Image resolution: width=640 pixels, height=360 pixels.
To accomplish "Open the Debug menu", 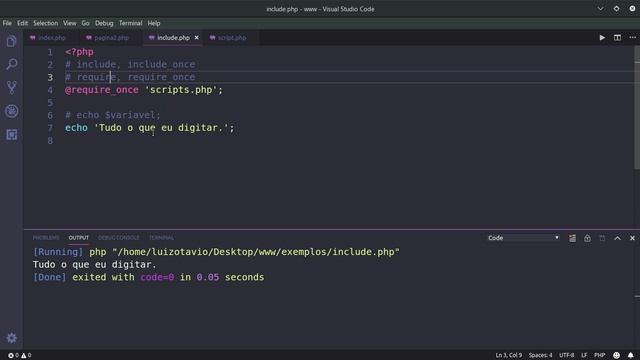I will (x=104, y=23).
